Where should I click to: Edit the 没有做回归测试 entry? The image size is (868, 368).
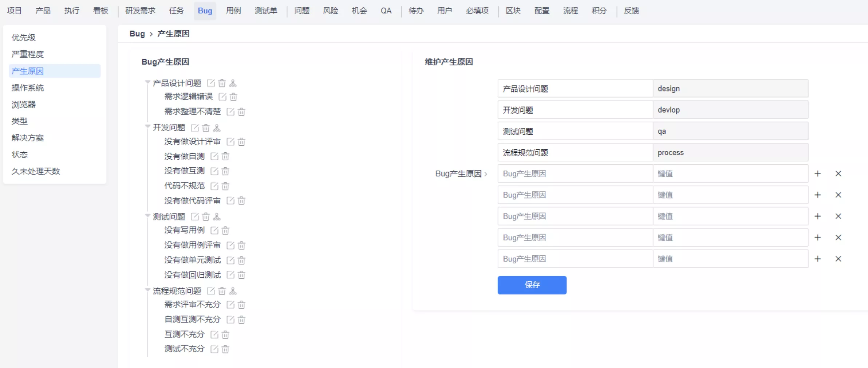click(x=230, y=275)
